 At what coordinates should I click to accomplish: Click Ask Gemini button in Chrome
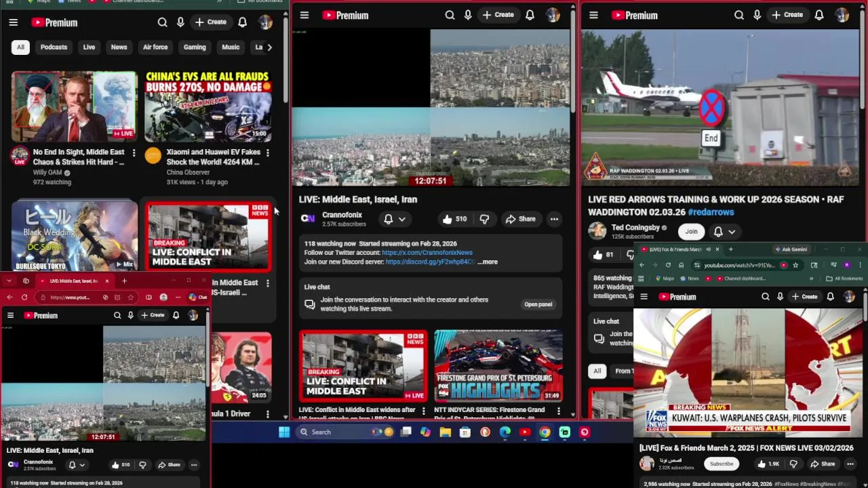[792, 249]
